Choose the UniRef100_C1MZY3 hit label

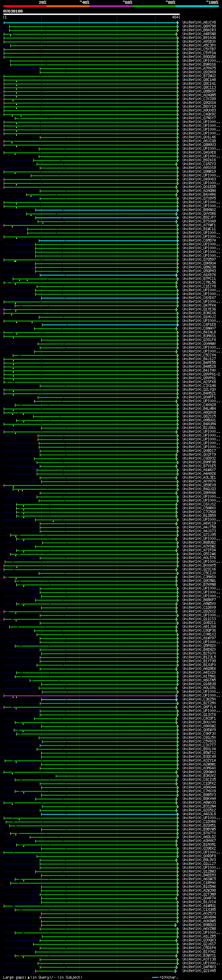199,164
